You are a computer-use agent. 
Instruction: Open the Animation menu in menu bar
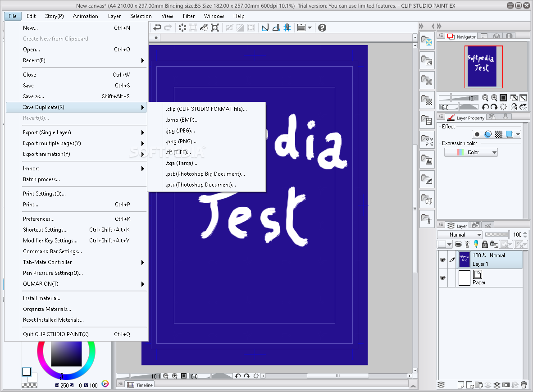(85, 16)
